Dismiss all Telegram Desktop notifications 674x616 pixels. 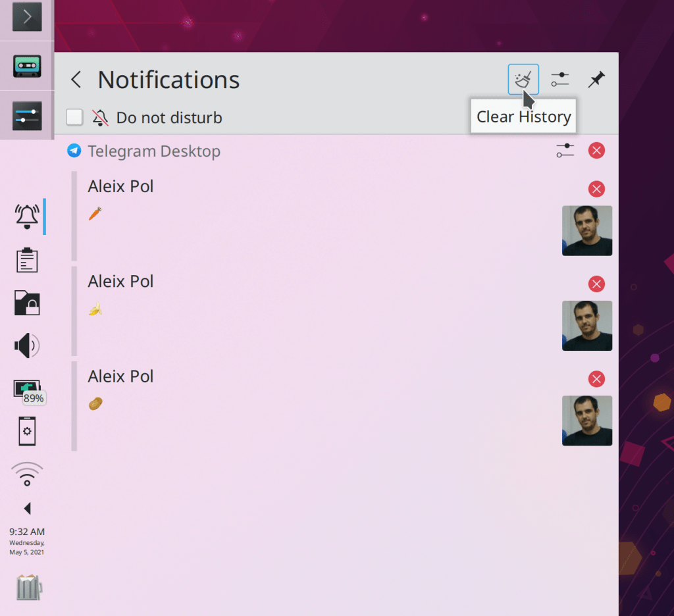(596, 151)
